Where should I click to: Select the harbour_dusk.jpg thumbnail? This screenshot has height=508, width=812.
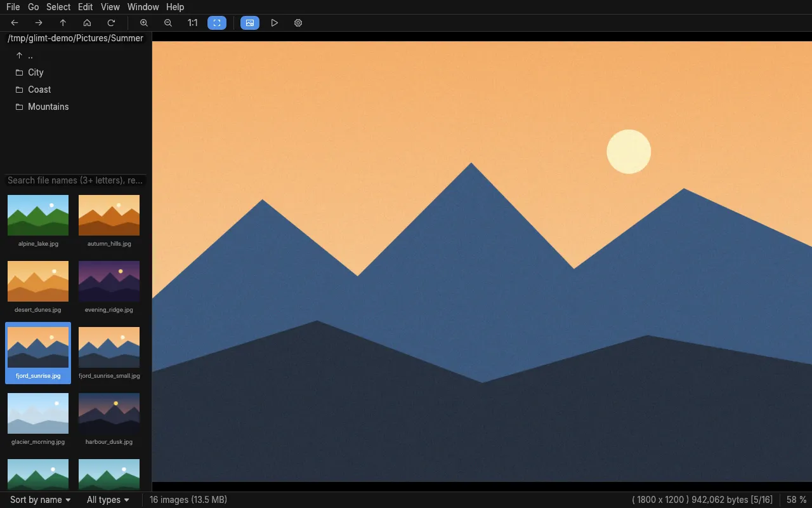click(x=109, y=419)
